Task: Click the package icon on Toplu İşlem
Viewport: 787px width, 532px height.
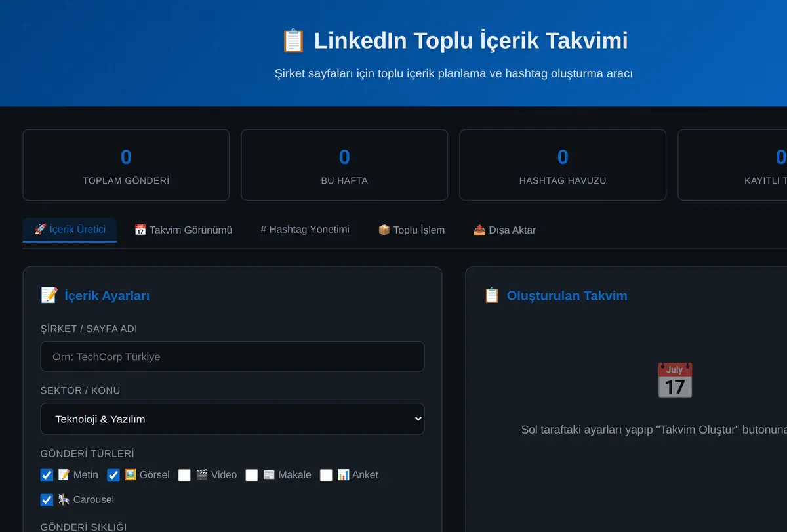Action: [x=384, y=230]
